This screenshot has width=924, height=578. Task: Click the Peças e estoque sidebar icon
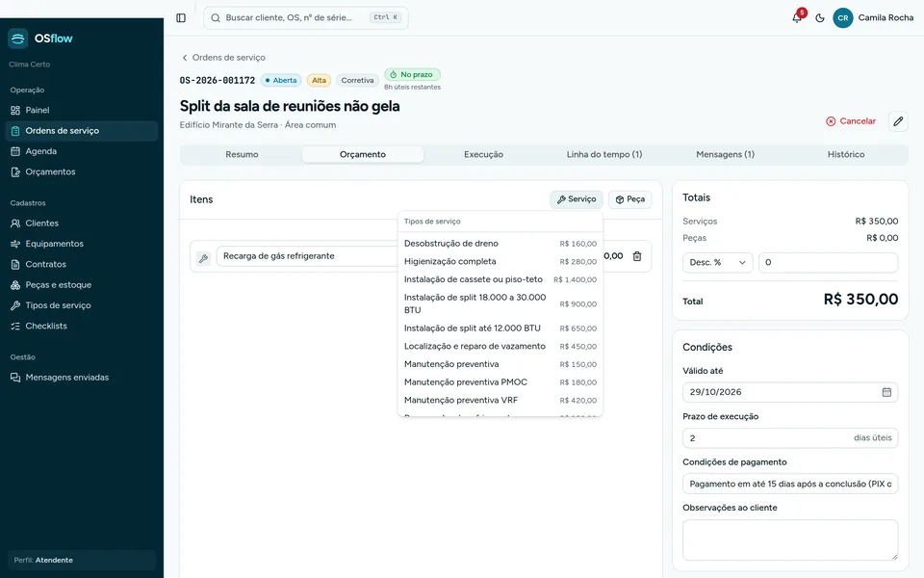pos(15,285)
